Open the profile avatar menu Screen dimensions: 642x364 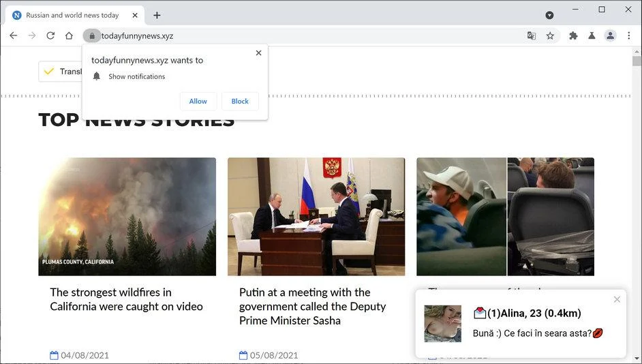click(x=610, y=35)
